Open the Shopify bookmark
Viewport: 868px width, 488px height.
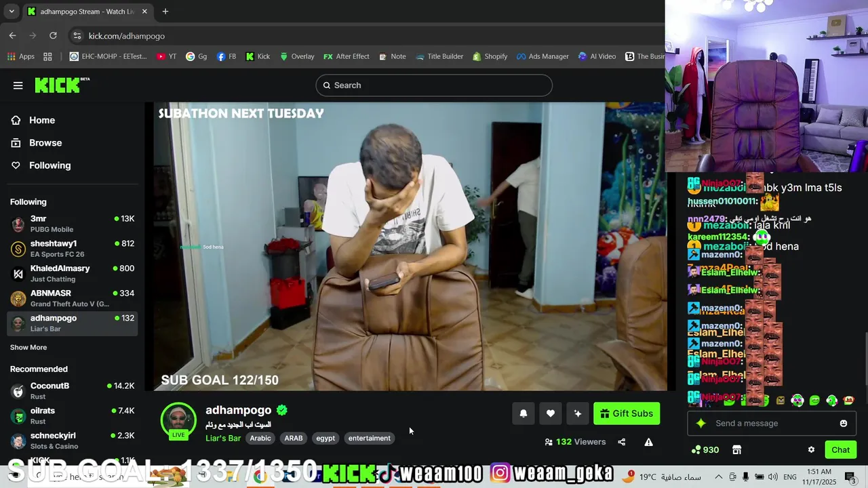(x=490, y=56)
